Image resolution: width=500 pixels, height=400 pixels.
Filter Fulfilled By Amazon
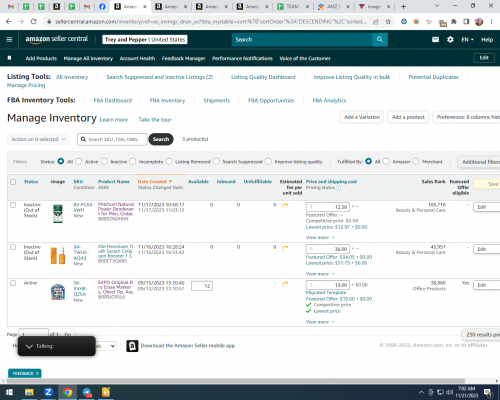(386, 161)
